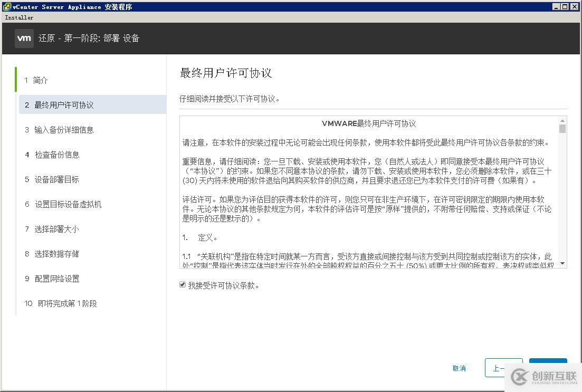Screen dimensions: 582x392
Task: Click the paragraph starting with 请注意
Action: tap(366, 142)
